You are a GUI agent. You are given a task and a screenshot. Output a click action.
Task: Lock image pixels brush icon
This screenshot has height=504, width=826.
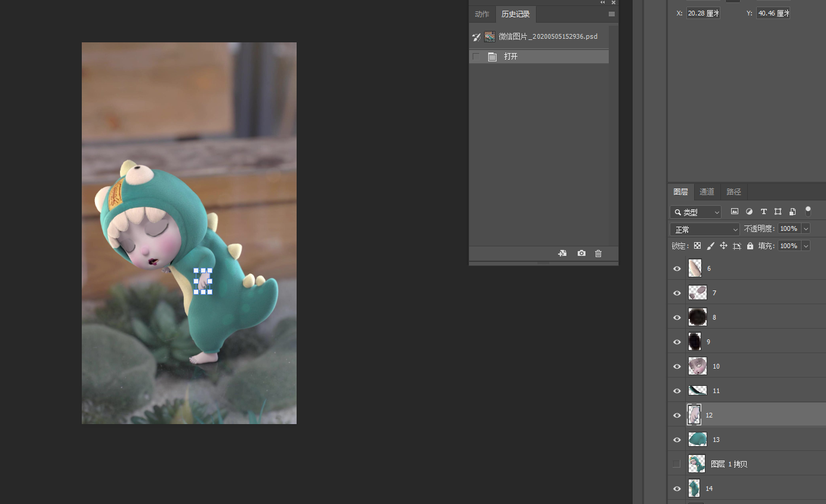(710, 246)
